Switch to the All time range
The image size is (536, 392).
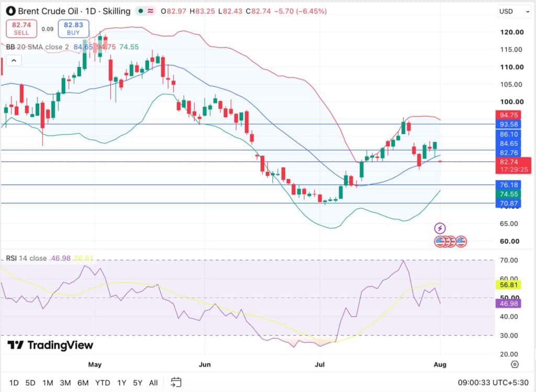point(153,383)
